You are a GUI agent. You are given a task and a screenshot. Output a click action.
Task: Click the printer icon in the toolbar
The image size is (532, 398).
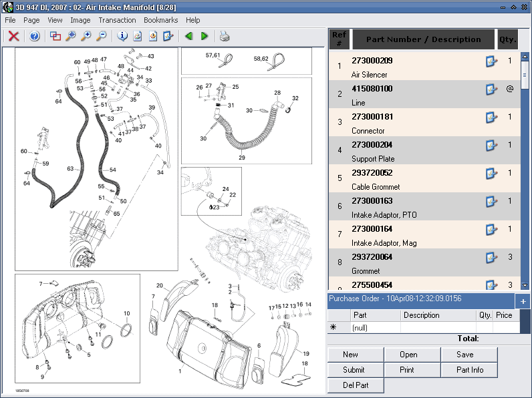pos(225,36)
